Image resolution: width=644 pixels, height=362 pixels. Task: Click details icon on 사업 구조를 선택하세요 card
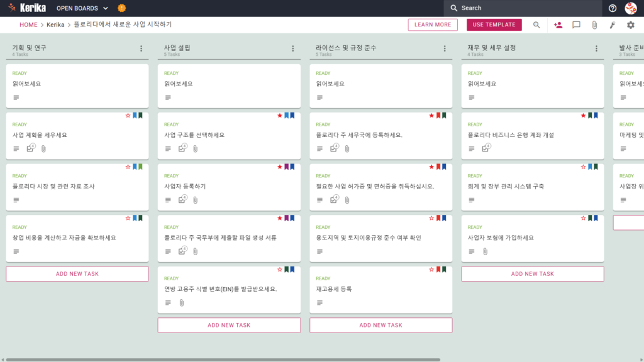[168, 148]
